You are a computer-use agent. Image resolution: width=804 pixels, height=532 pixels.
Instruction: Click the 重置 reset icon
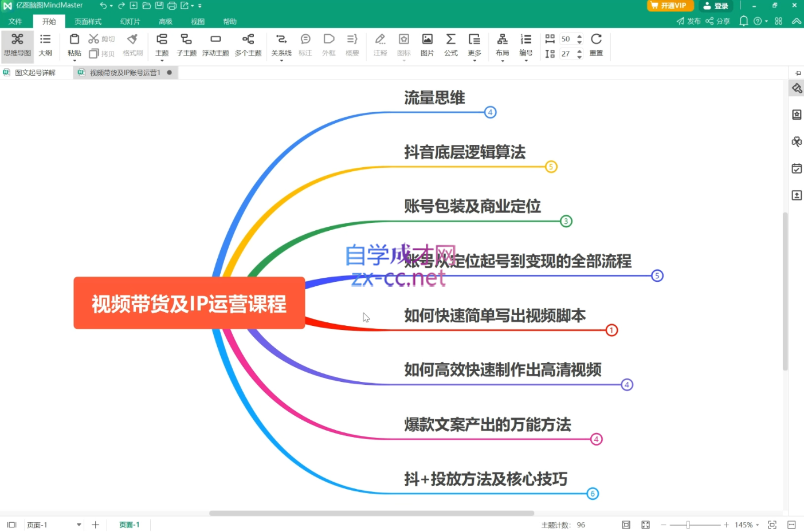(x=596, y=45)
